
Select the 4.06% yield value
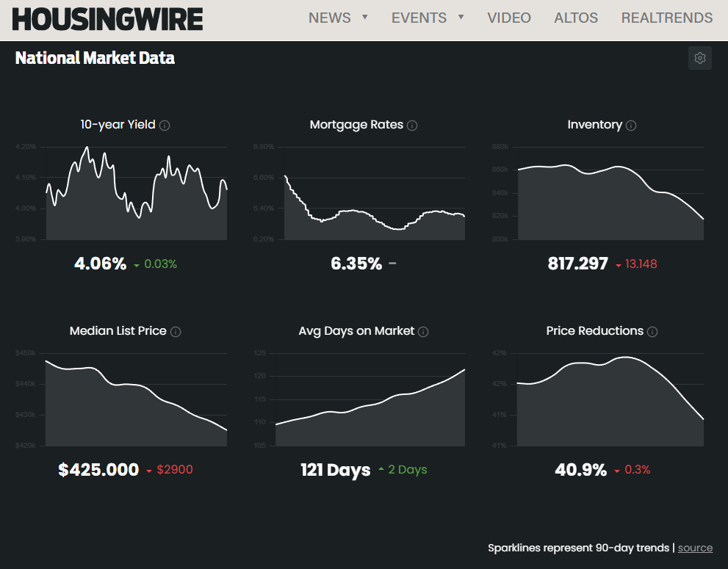click(x=101, y=264)
